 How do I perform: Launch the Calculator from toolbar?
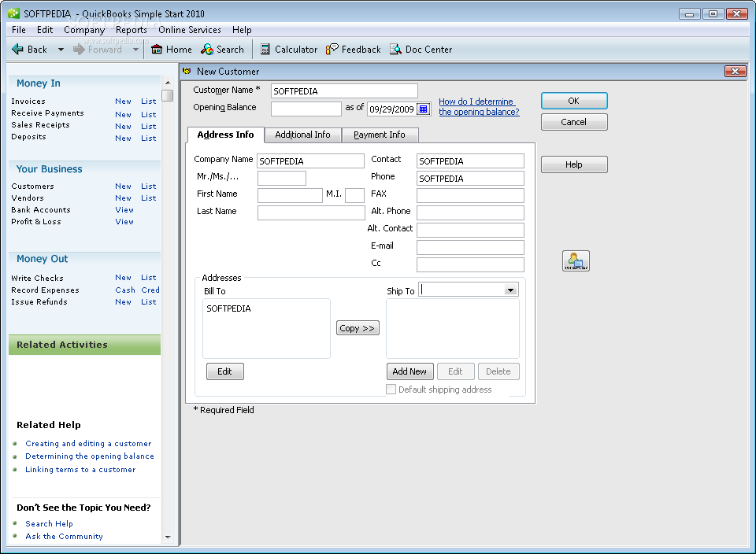pyautogui.click(x=265, y=49)
